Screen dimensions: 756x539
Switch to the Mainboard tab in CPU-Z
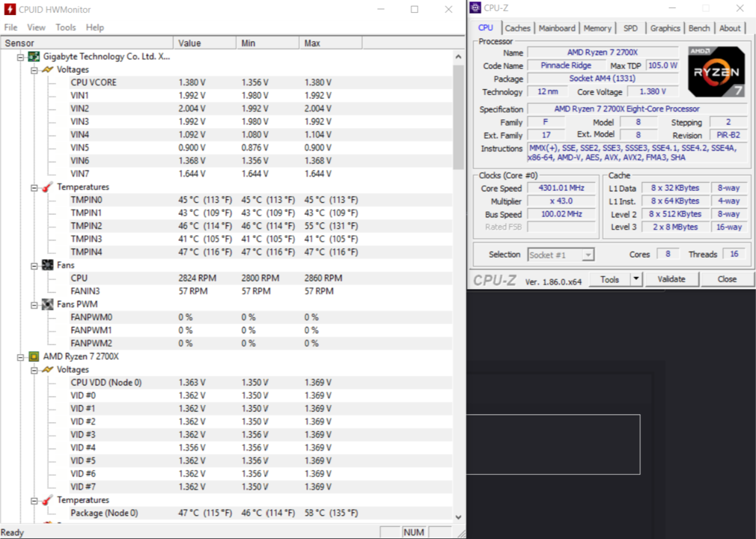pos(557,28)
